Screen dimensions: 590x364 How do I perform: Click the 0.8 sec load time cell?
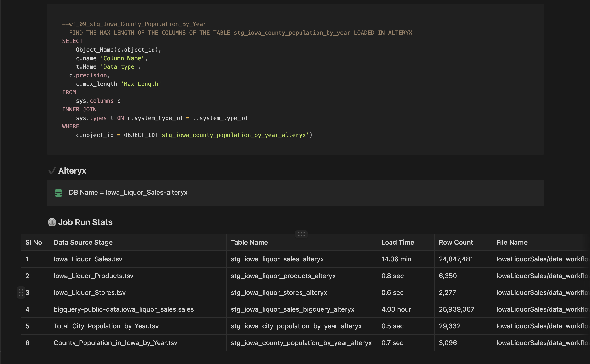[406, 276]
